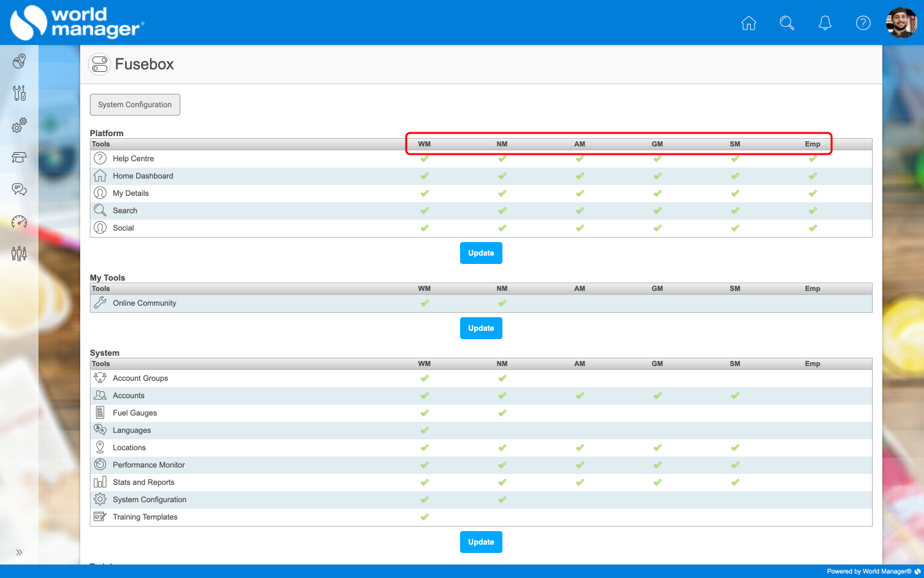Screen dimensions: 924x578
Task: Toggle Help Centre WM checkmark
Action: point(425,159)
